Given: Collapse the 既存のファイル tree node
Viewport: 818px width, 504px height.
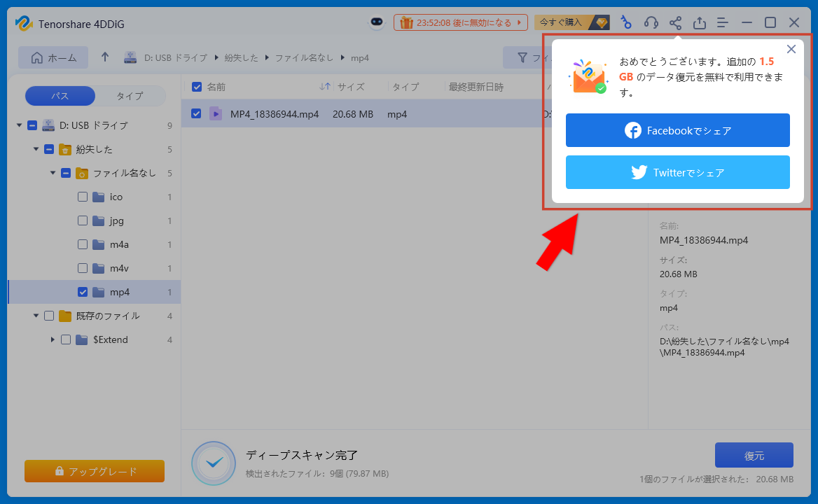Looking at the screenshot, I should (x=36, y=315).
